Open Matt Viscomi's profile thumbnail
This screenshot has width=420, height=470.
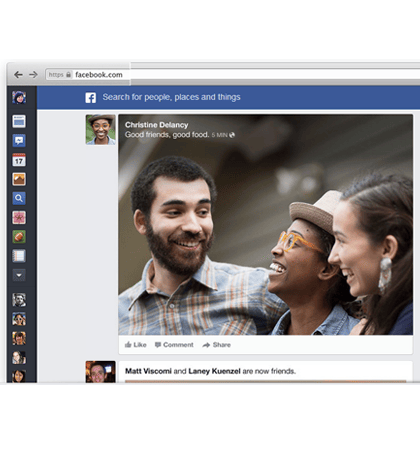click(100, 372)
